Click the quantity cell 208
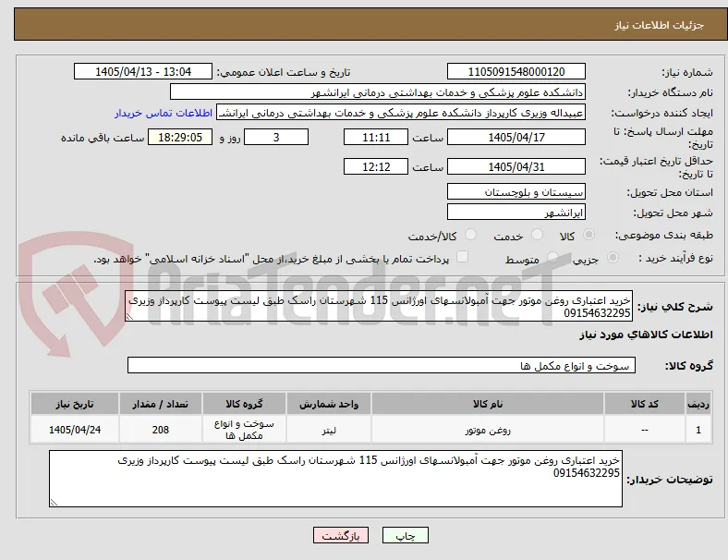The width and height of the screenshot is (728, 560). click(x=161, y=430)
